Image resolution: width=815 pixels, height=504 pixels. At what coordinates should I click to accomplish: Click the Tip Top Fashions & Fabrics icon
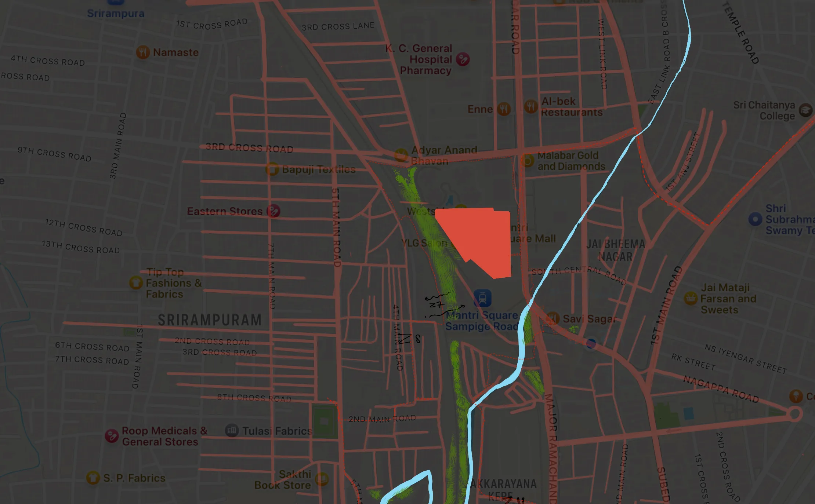click(136, 283)
